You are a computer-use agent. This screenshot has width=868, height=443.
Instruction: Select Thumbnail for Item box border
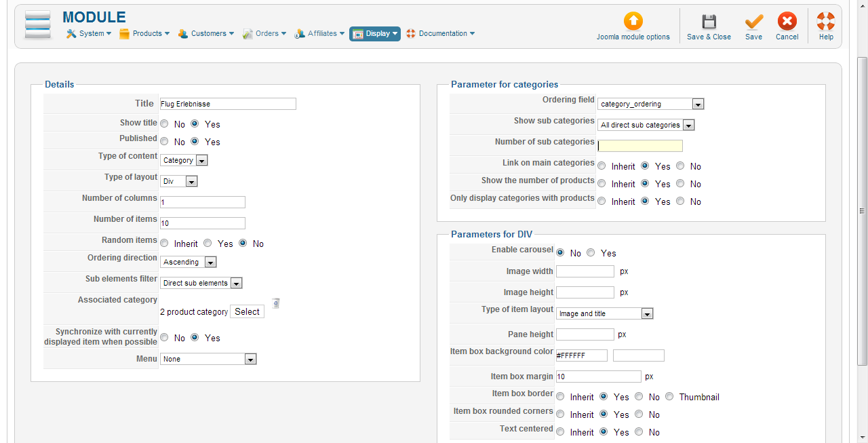tap(670, 397)
